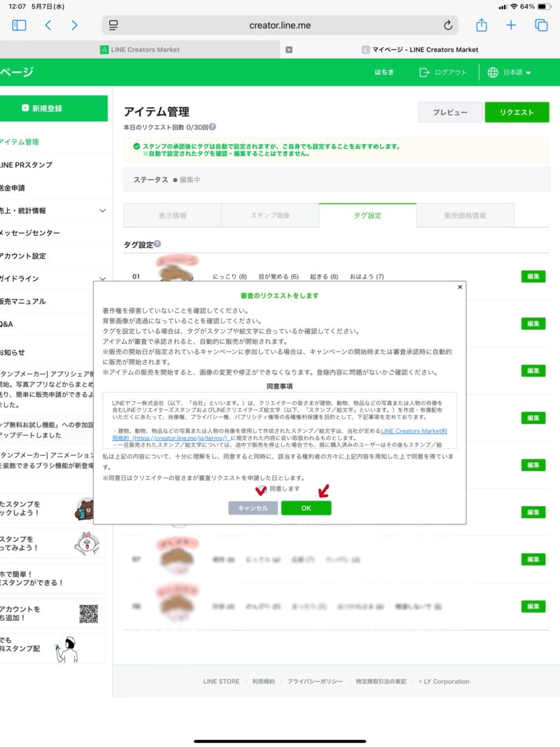Screen dimensions: 560x747
Task: Click the LINE STORE footer link
Action: point(221,681)
